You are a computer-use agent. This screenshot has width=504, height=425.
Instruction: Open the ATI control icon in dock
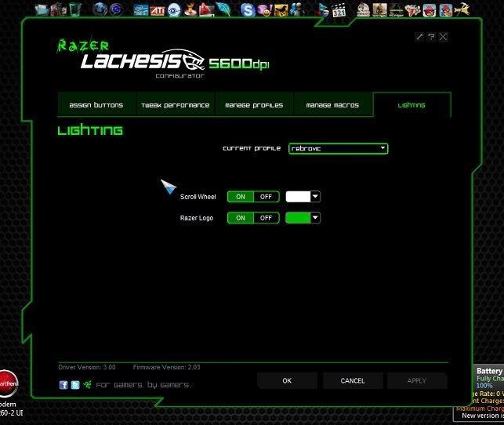point(158,11)
